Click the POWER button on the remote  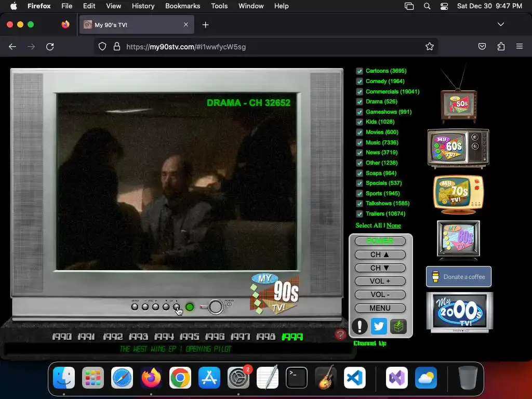[380, 241]
